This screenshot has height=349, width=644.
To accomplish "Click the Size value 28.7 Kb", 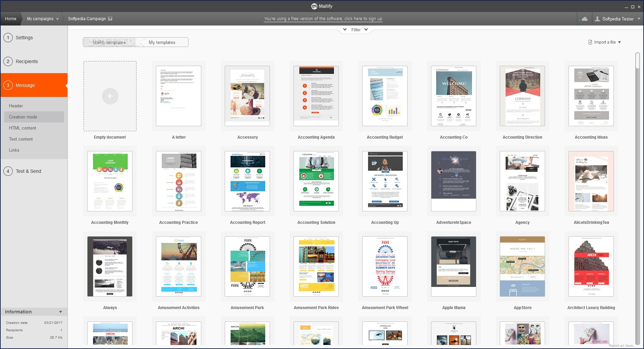I will [x=56, y=337].
